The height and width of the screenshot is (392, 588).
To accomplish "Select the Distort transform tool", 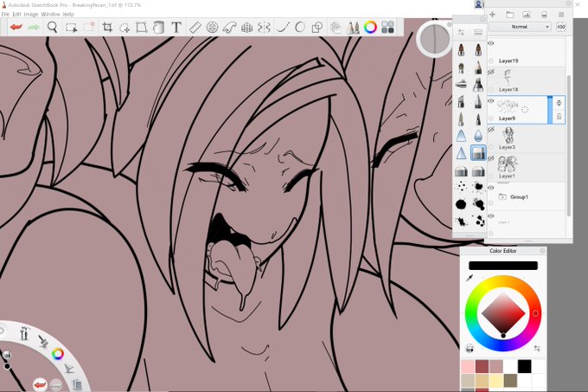I will [x=141, y=28].
